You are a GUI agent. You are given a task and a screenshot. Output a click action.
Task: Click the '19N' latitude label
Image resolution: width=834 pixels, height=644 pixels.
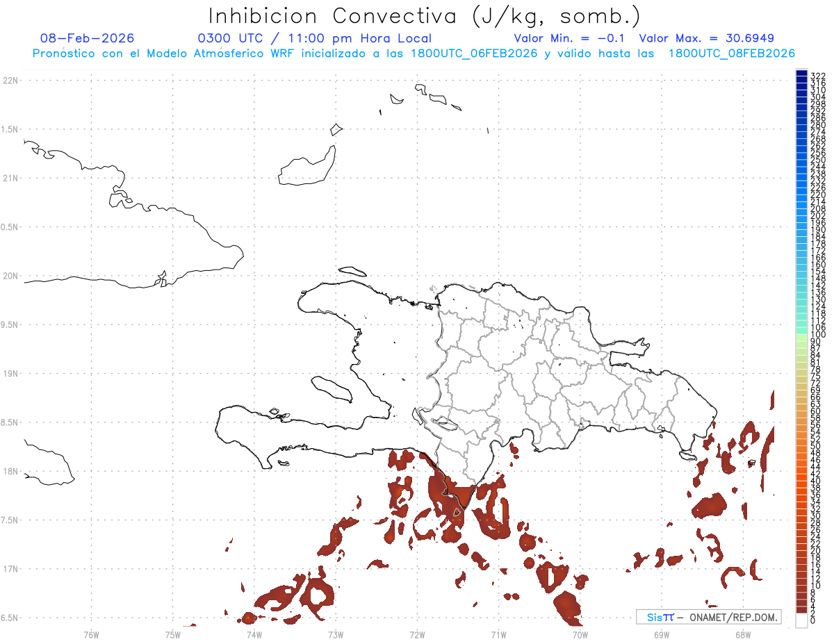point(10,374)
